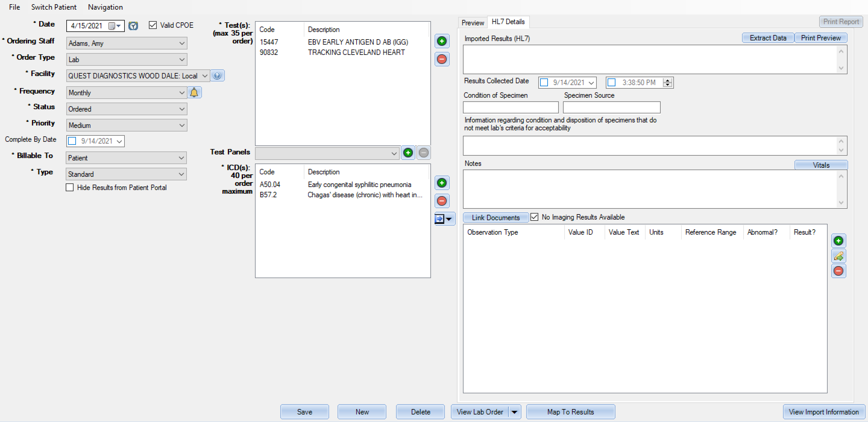Click the Map To Results button

tap(571, 411)
